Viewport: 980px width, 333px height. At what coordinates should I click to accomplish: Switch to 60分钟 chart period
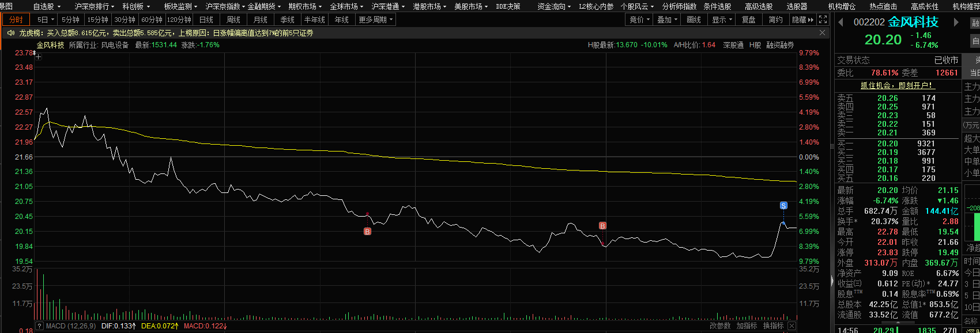point(152,20)
